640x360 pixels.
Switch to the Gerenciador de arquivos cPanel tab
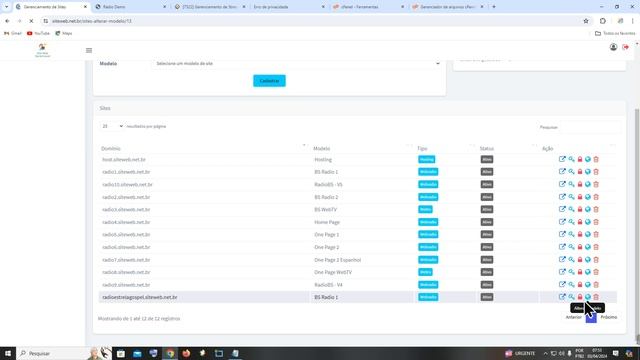pos(448,7)
